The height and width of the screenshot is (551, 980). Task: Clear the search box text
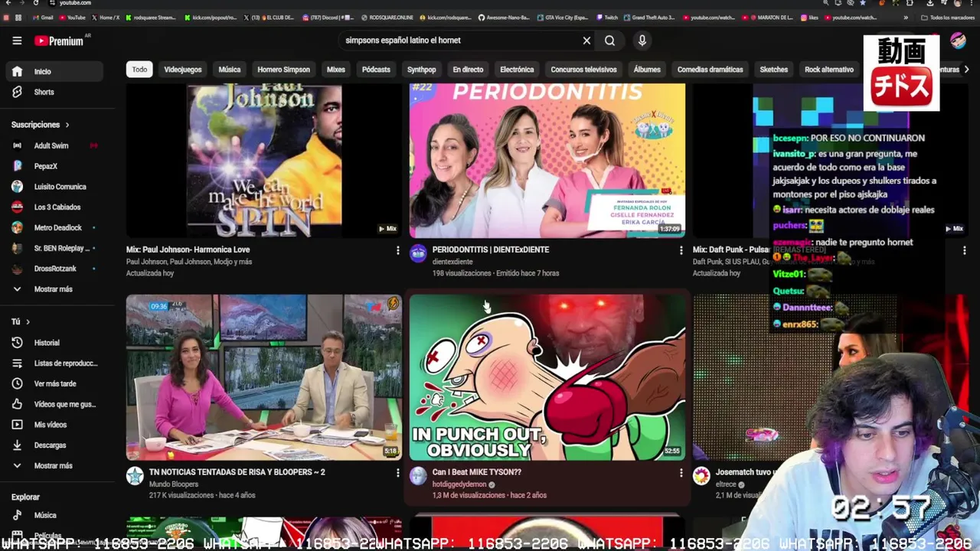586,41
